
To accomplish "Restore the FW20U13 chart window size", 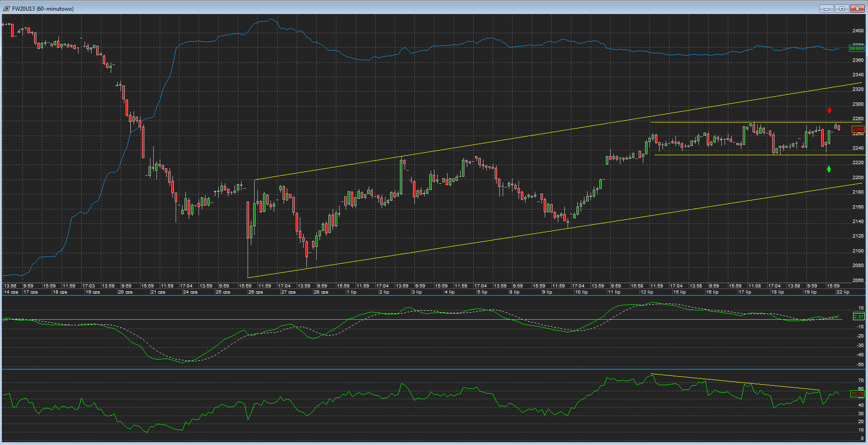I will point(842,8).
